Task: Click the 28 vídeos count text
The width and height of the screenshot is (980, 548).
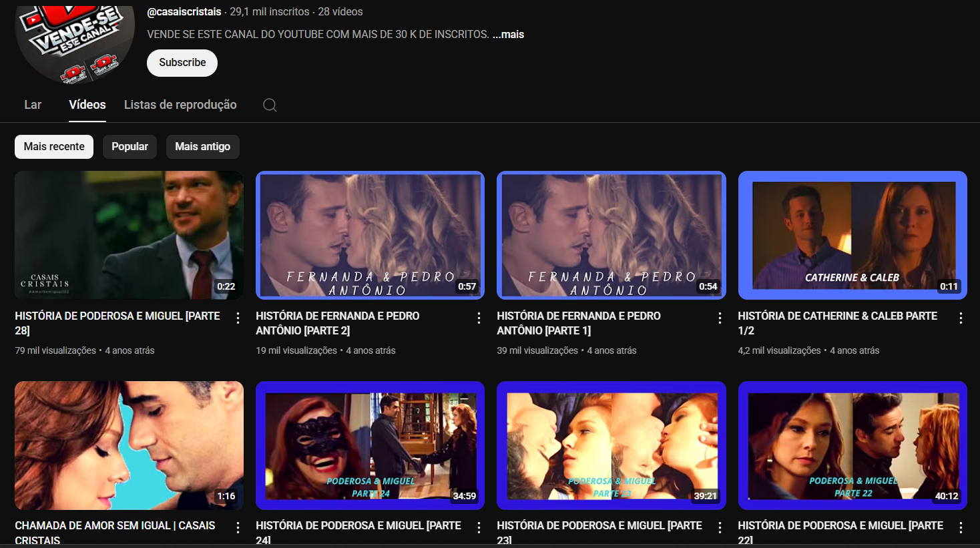Action: (x=340, y=12)
